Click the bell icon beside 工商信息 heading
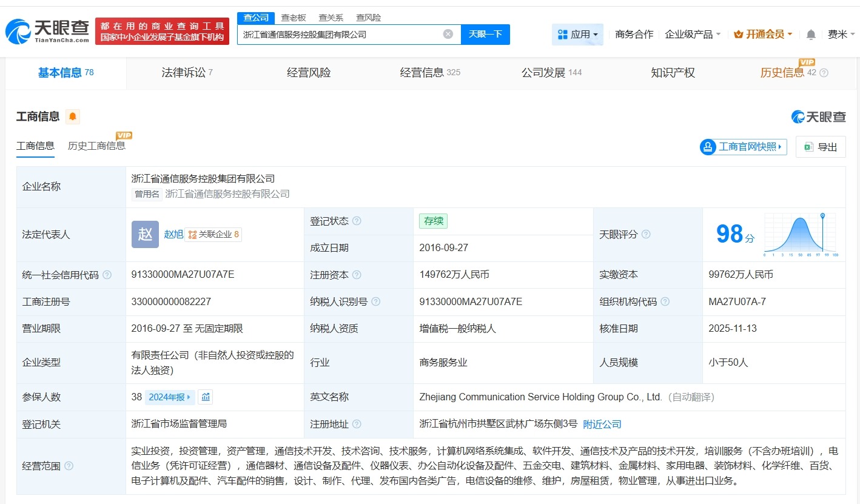Image resolution: width=860 pixels, height=504 pixels. (x=71, y=116)
